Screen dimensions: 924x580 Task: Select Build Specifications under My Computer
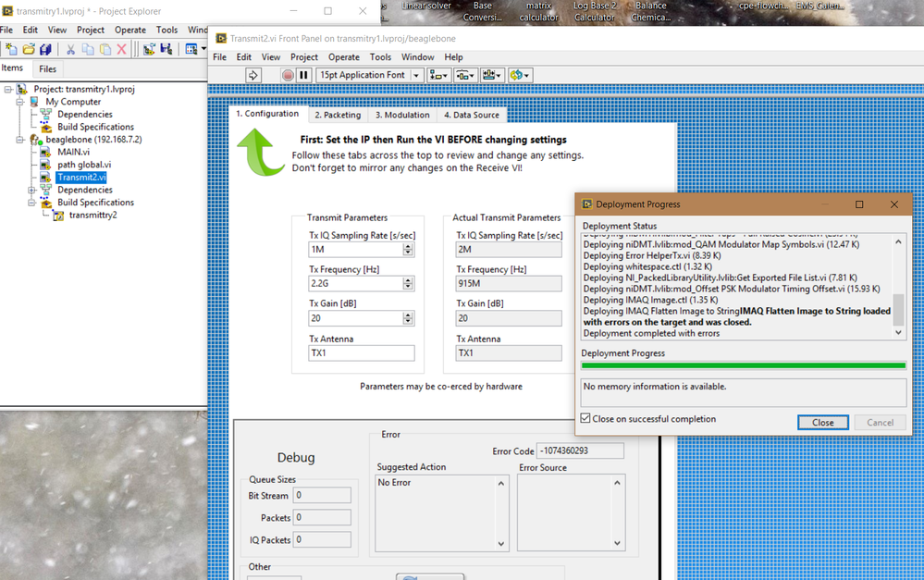click(95, 127)
